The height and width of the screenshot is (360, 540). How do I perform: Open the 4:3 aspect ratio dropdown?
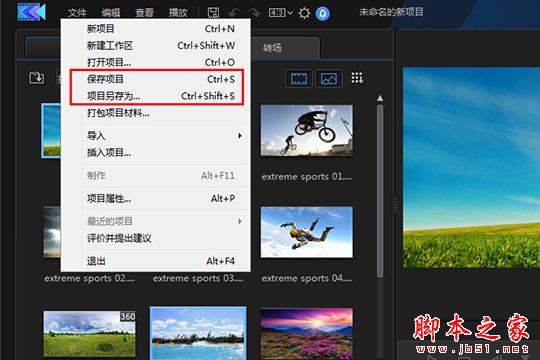pyautogui.click(x=281, y=13)
